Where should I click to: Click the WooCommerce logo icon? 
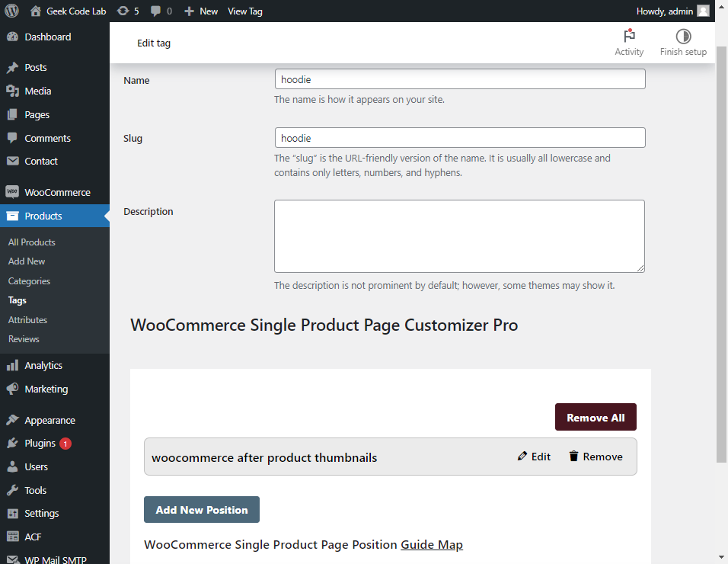[12, 191]
